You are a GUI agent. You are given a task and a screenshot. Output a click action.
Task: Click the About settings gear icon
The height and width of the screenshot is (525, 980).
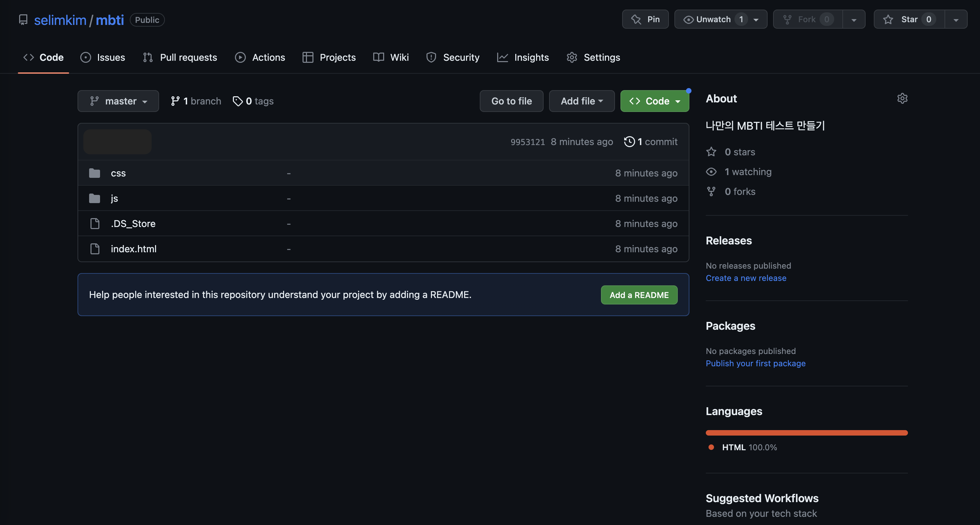902,99
